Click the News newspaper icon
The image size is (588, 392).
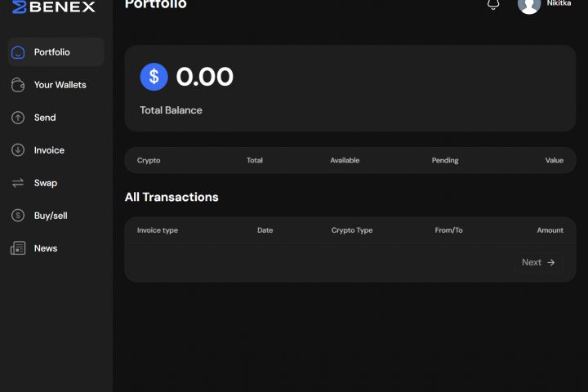coord(18,248)
